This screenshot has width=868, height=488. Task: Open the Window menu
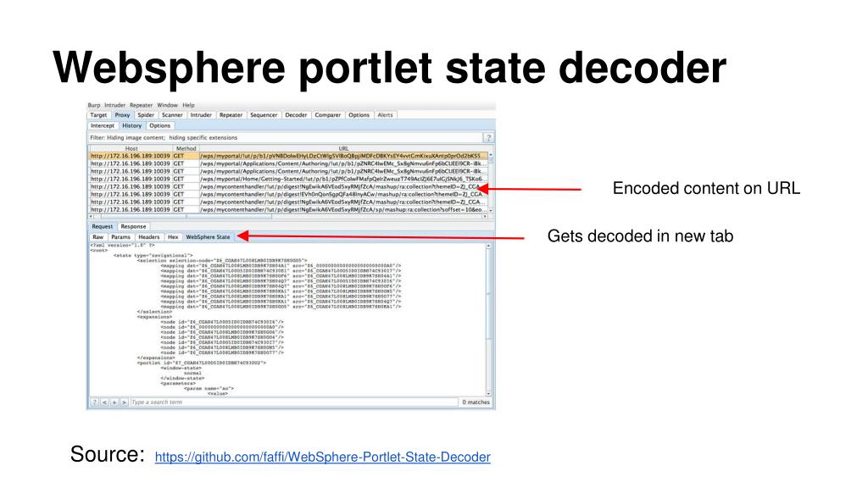167,105
